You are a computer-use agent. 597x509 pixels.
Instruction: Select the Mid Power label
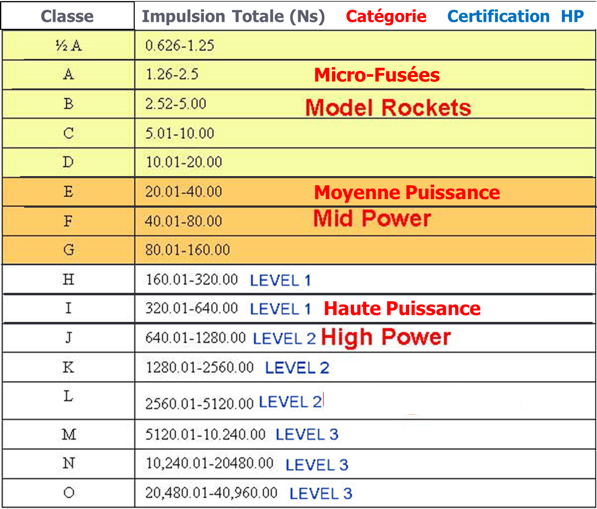pos(372,219)
